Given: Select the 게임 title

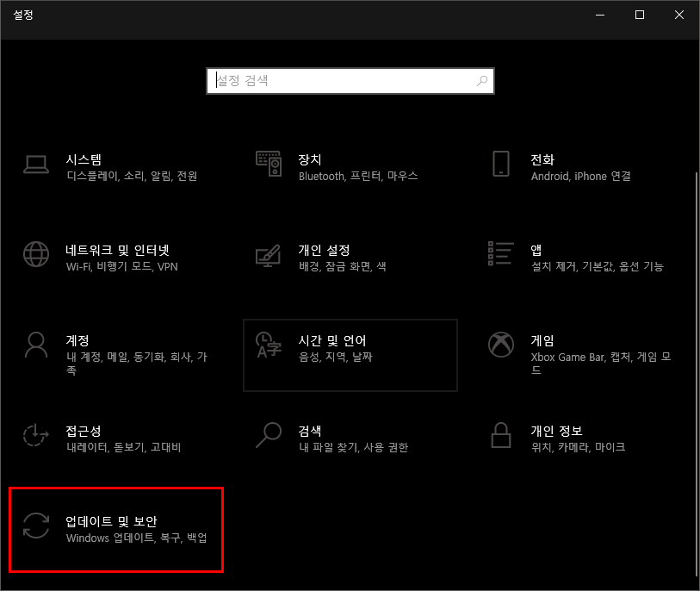Looking at the screenshot, I should (542, 340).
